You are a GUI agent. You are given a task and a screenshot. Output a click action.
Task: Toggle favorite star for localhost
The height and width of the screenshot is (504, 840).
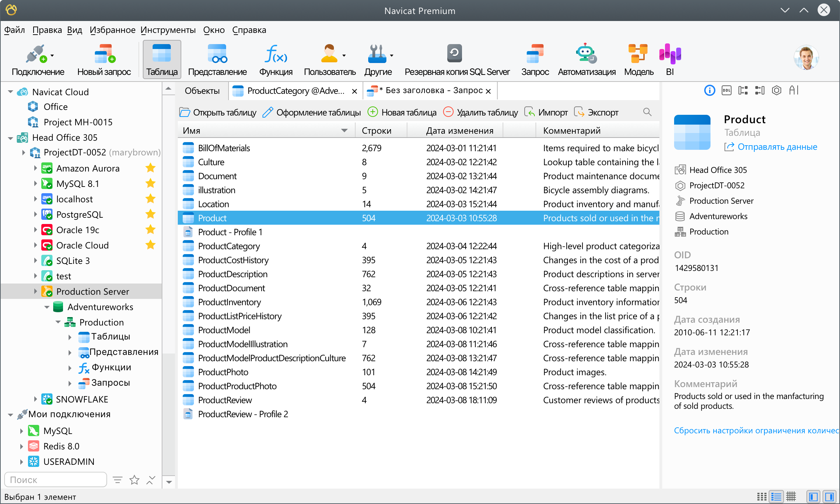pyautogui.click(x=150, y=199)
